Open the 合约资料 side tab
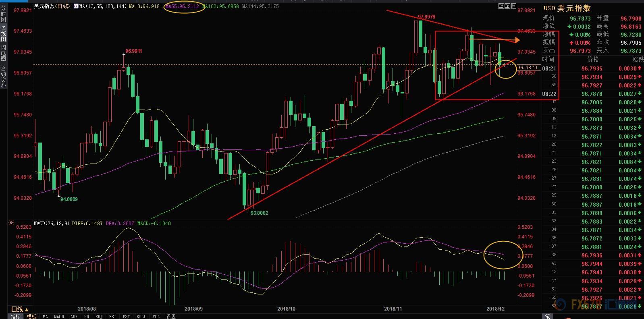644x319 pixels. point(3,77)
